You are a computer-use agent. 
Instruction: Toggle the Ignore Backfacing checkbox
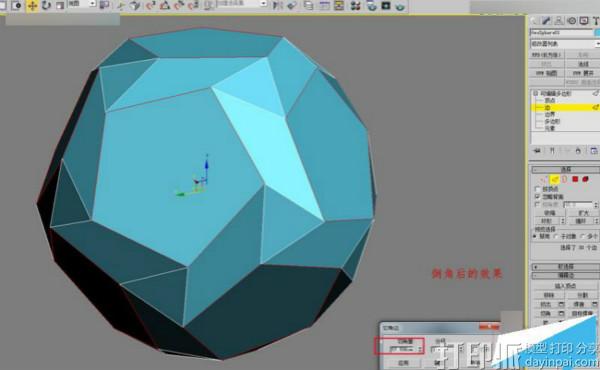pyautogui.click(x=538, y=196)
